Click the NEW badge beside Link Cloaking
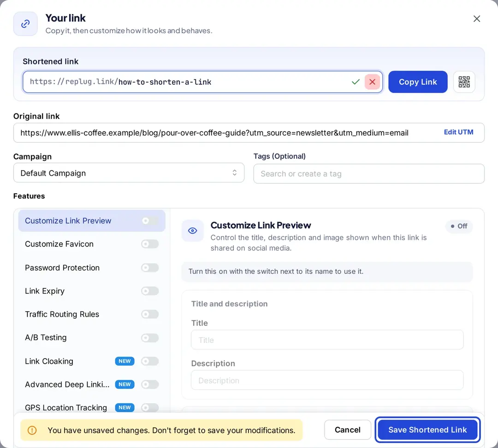498x448 pixels. pos(125,361)
